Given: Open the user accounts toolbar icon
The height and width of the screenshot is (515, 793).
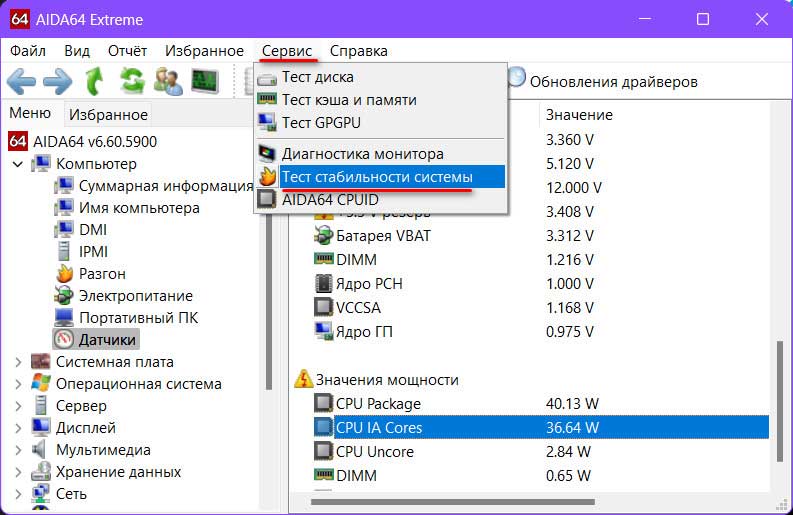Looking at the screenshot, I should tap(168, 81).
